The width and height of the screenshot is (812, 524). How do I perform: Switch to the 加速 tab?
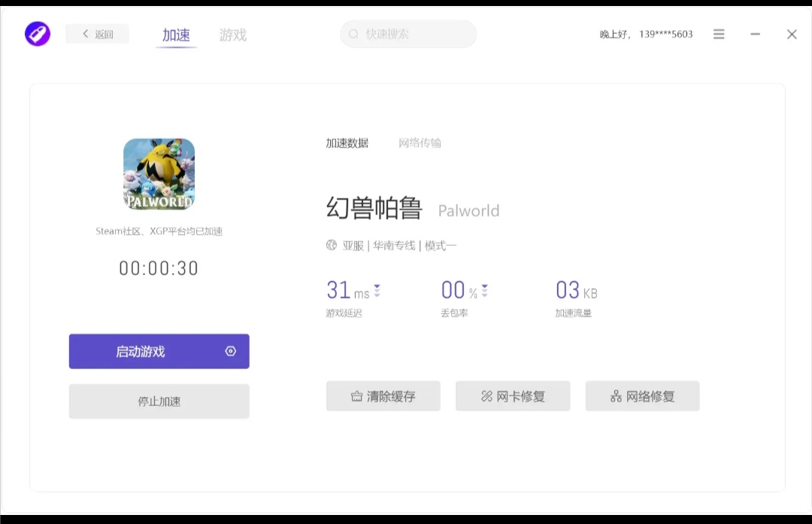point(176,35)
